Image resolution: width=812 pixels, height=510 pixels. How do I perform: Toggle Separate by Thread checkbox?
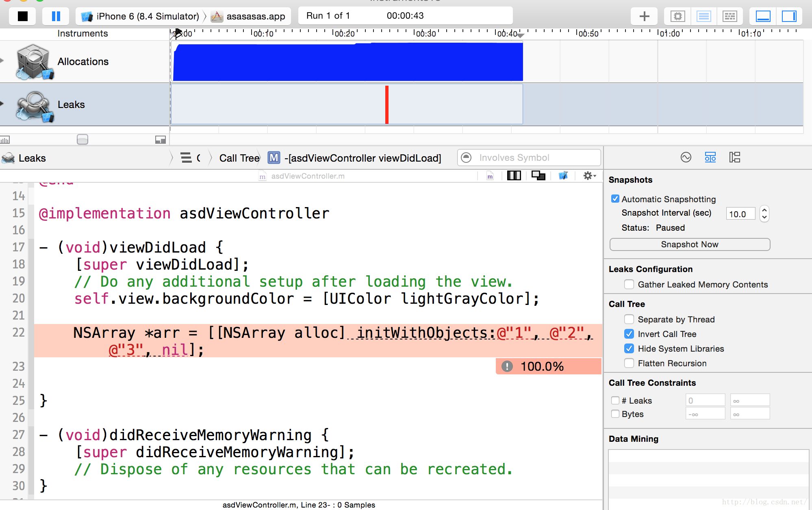pos(627,320)
